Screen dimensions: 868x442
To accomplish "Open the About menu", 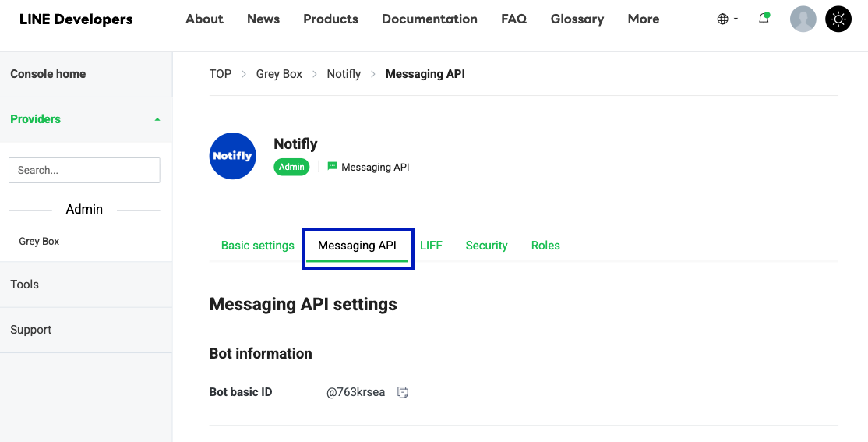I will [x=204, y=19].
